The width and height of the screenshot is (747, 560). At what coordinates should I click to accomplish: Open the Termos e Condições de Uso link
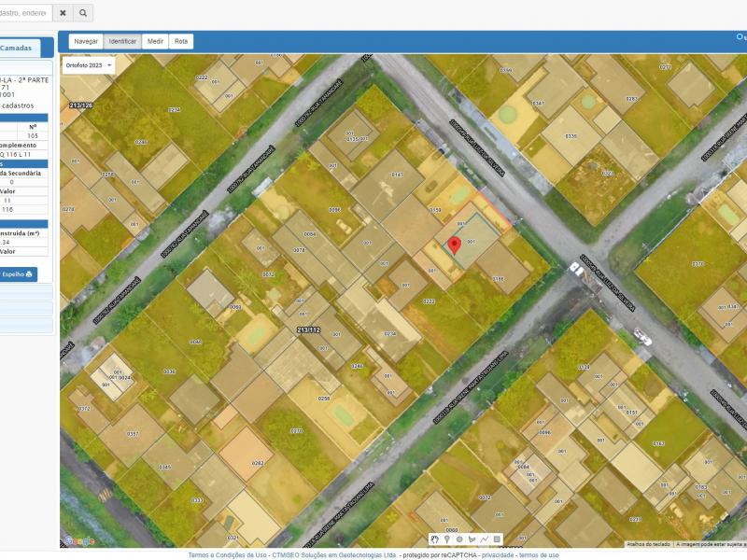tap(228, 554)
